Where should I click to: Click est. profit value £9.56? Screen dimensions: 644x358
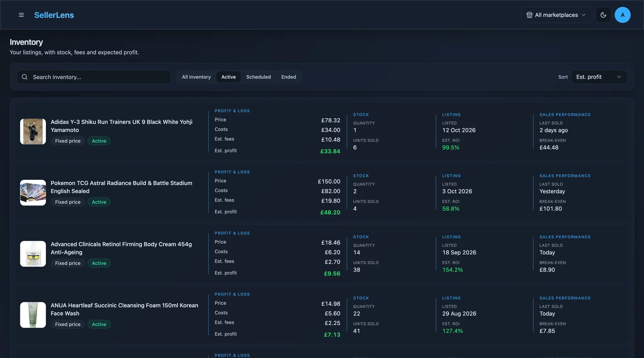coord(332,274)
